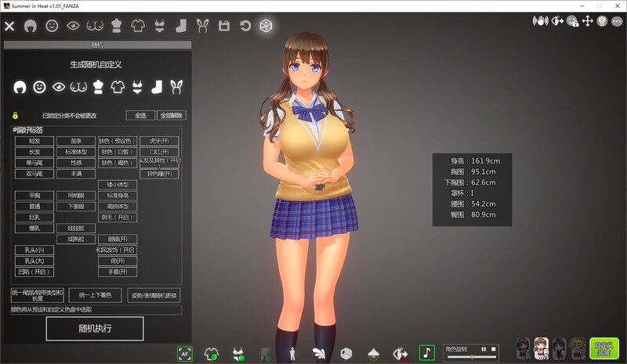Click the large 随机执行 button
The image size is (627, 364).
tap(95, 329)
